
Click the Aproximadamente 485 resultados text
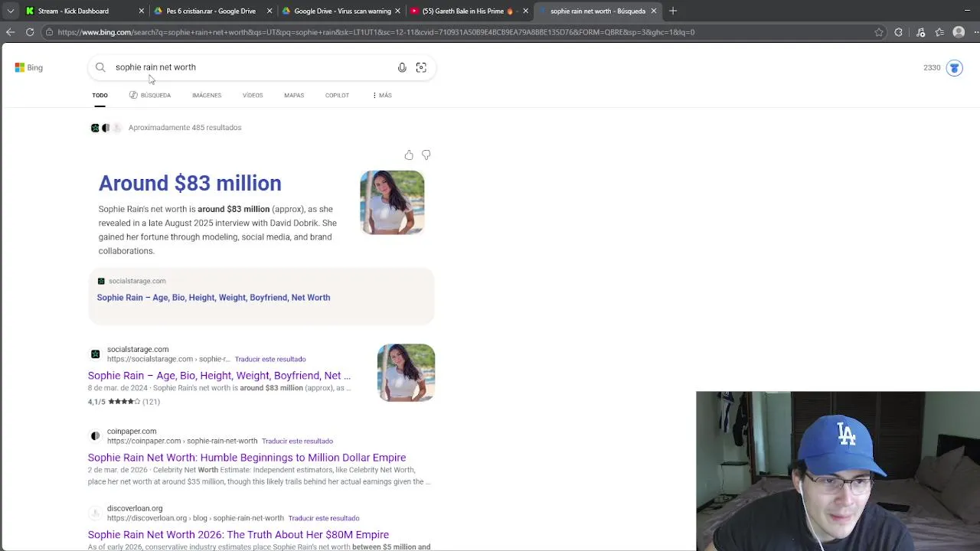point(185,128)
